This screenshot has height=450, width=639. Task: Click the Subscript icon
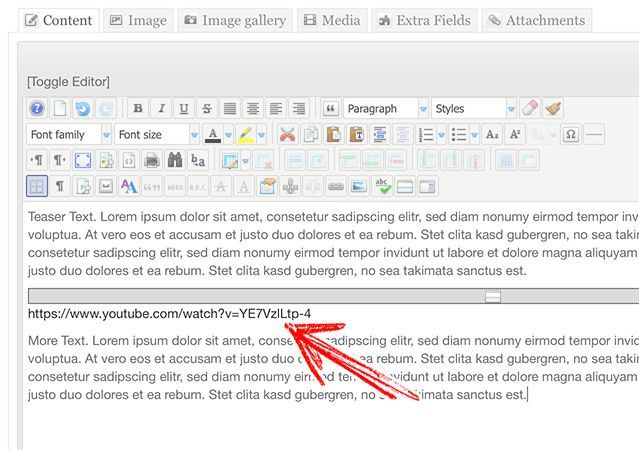pos(492,135)
